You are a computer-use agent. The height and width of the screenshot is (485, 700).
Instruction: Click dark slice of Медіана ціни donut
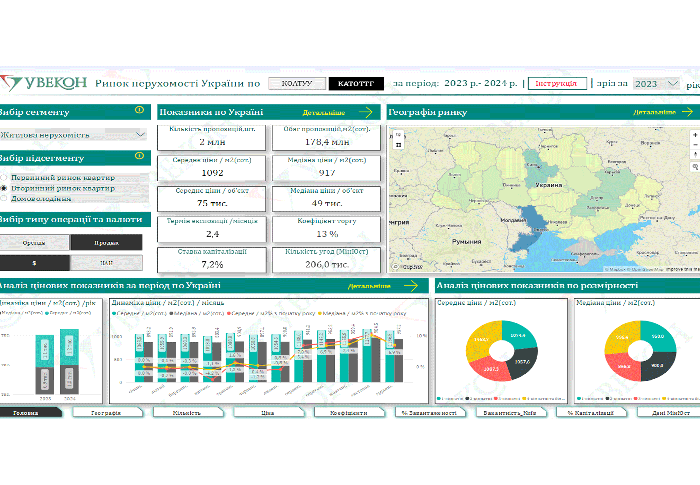(x=659, y=366)
